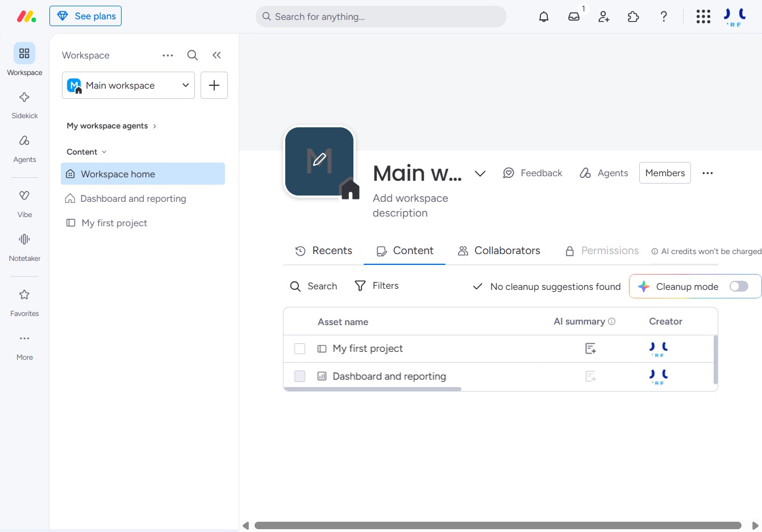Screen dimensions: 762x532
Task: Click Main workspace title text
Action: (x=417, y=173)
